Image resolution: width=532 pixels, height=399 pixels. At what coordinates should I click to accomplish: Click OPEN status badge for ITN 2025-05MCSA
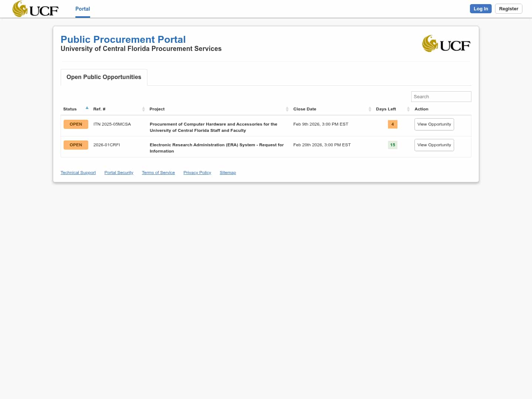tap(76, 124)
